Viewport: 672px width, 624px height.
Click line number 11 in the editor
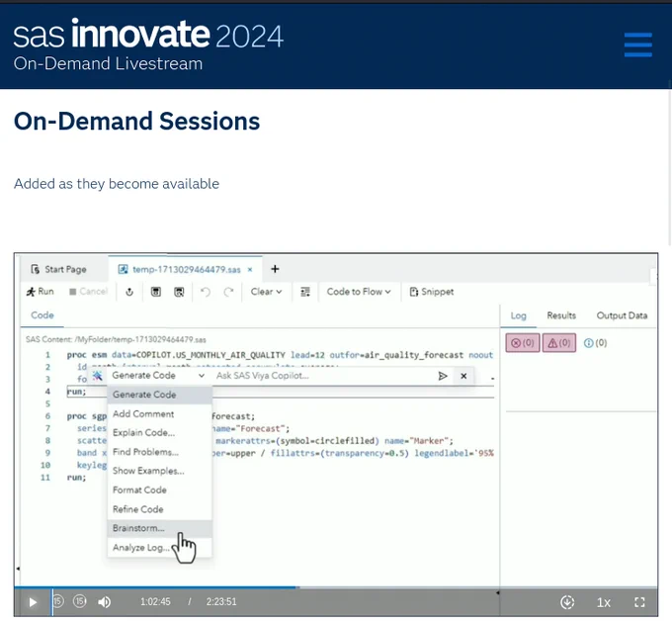45,478
